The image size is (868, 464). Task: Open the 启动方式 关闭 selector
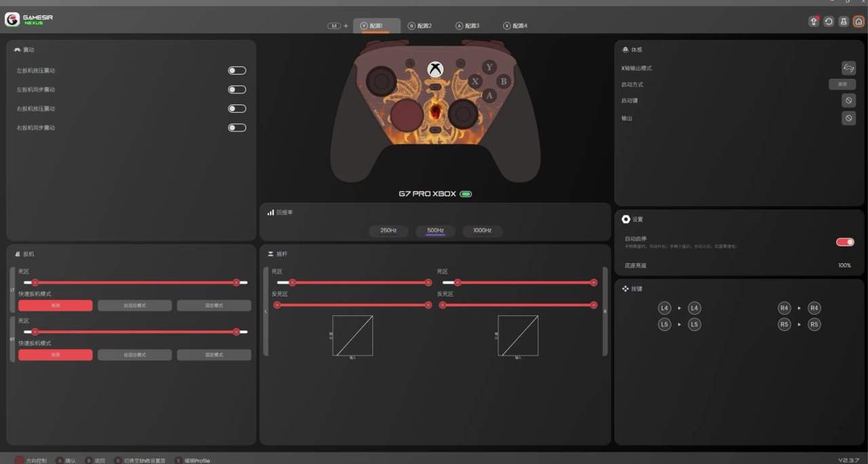(x=842, y=84)
